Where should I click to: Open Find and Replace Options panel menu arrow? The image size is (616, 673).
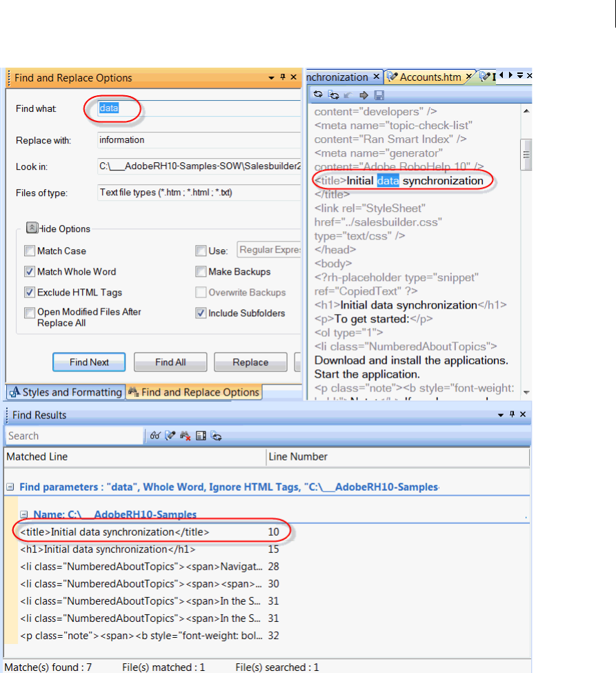tap(271, 78)
